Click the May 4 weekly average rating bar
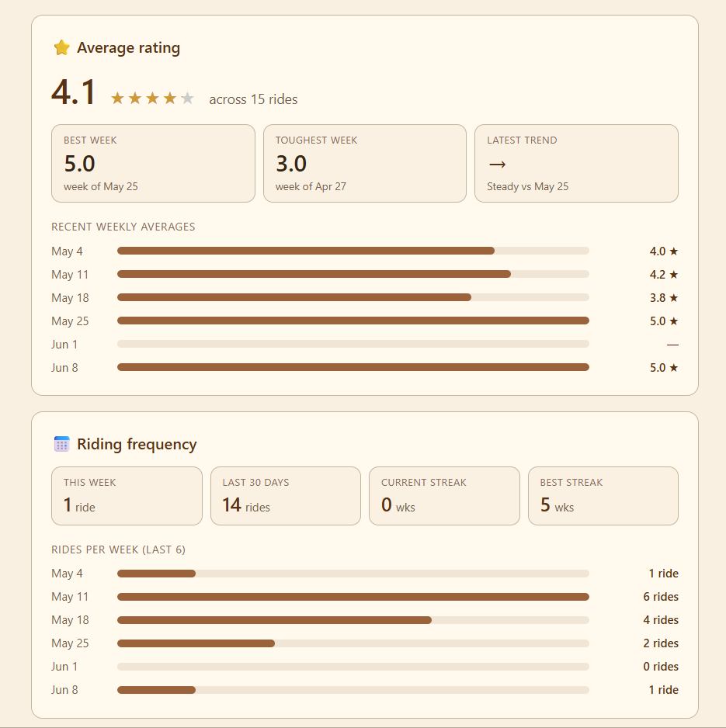This screenshot has height=728, width=726. tap(353, 251)
